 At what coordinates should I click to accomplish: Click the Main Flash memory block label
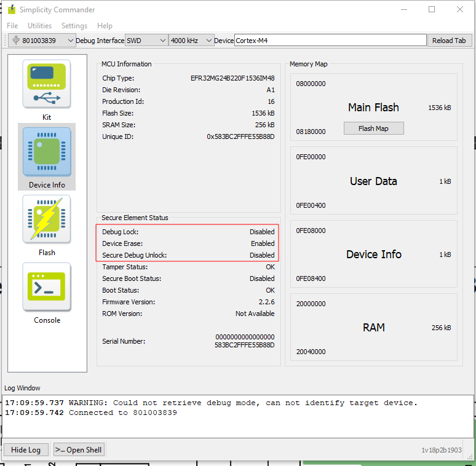point(373,108)
